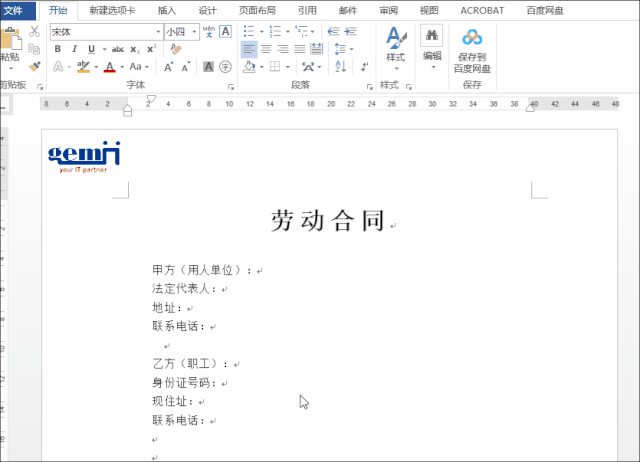640x462 pixels.
Task: Click the Cut scissors icon
Action: pos(34,31)
